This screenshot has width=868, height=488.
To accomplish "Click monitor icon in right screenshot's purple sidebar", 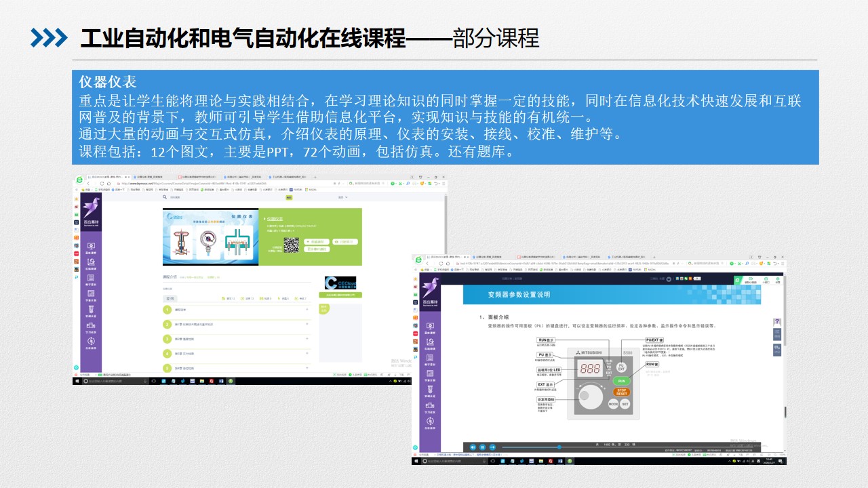I will click(430, 325).
